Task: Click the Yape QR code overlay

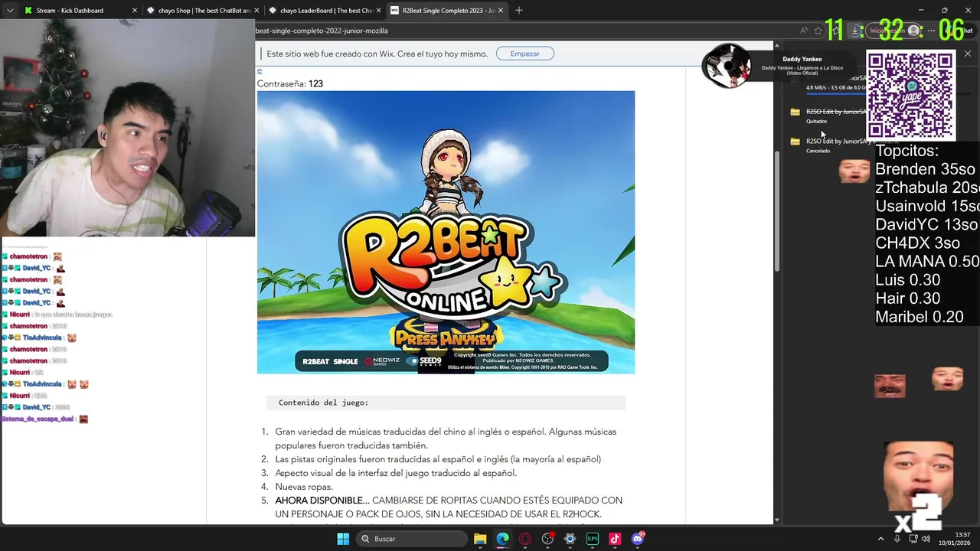Action: (910, 95)
